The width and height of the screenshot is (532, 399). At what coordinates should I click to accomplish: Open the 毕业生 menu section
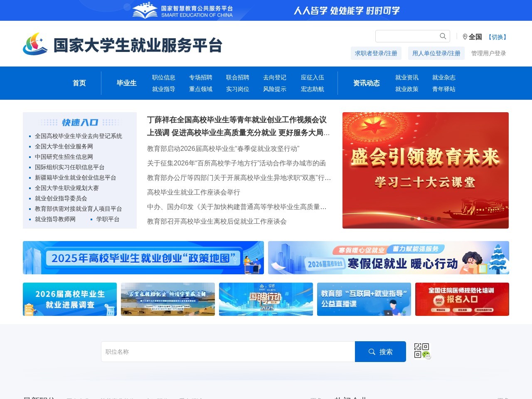(x=126, y=83)
